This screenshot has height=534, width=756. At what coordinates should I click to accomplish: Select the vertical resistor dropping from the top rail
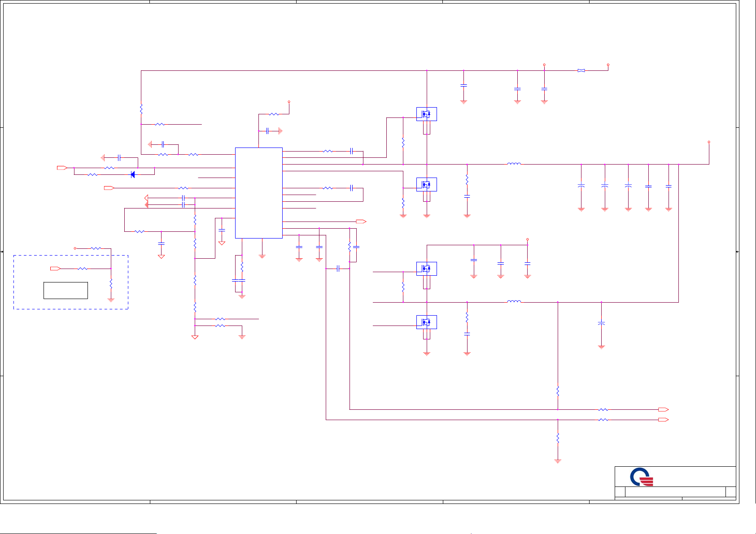(141, 109)
